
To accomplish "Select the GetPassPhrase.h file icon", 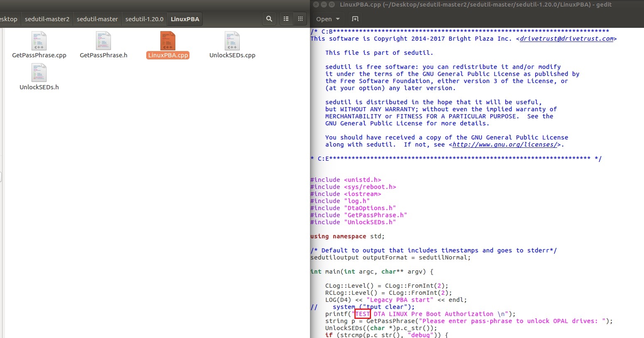I will [103, 42].
